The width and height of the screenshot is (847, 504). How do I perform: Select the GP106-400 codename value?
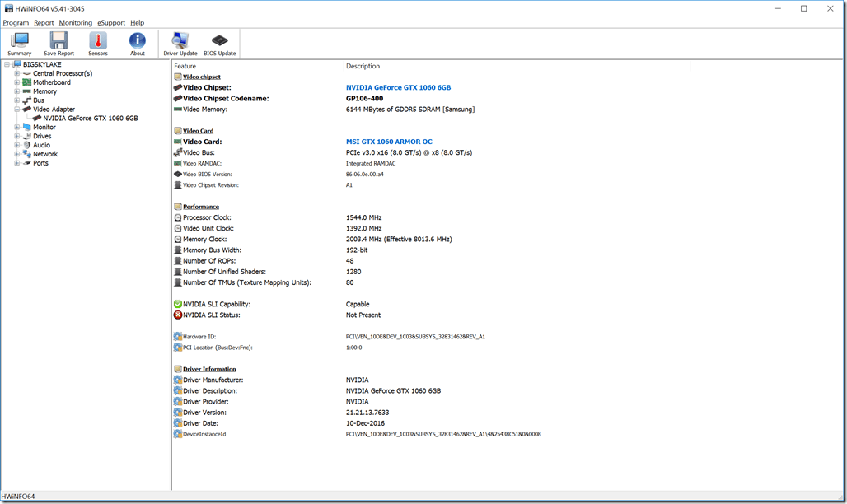tap(365, 98)
